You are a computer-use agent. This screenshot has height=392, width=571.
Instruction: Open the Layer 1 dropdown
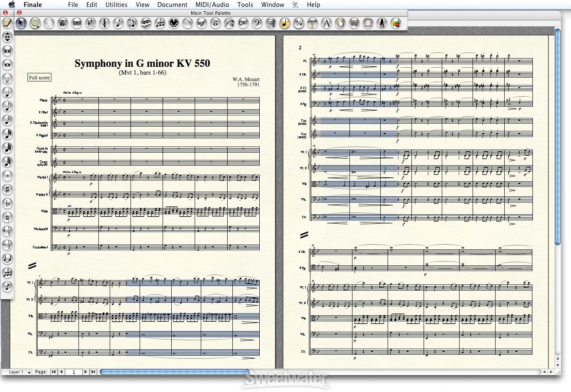[x=16, y=372]
